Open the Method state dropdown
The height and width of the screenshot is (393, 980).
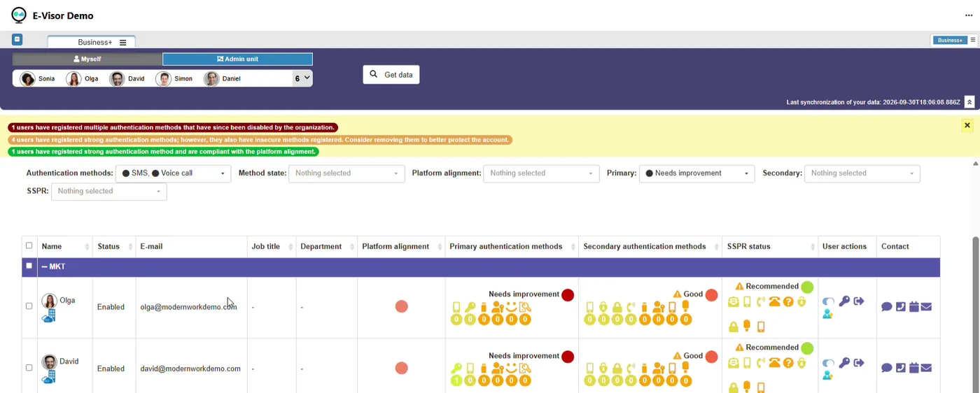tap(347, 173)
